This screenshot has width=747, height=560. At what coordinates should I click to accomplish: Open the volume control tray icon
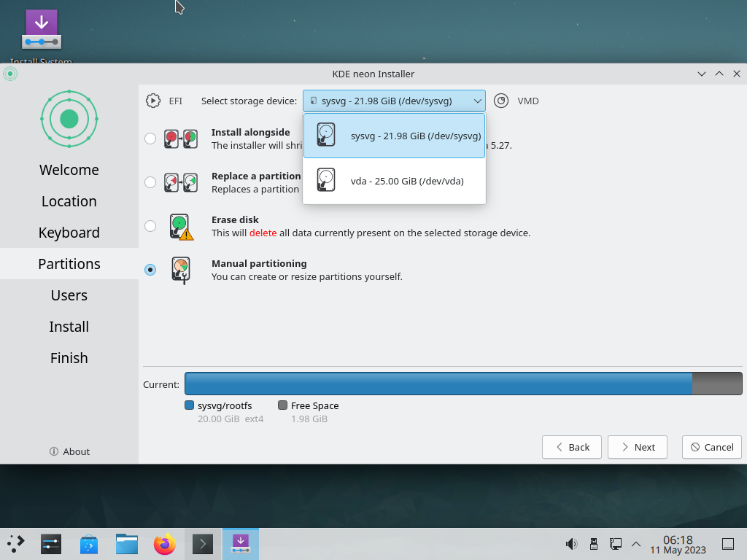click(571, 544)
